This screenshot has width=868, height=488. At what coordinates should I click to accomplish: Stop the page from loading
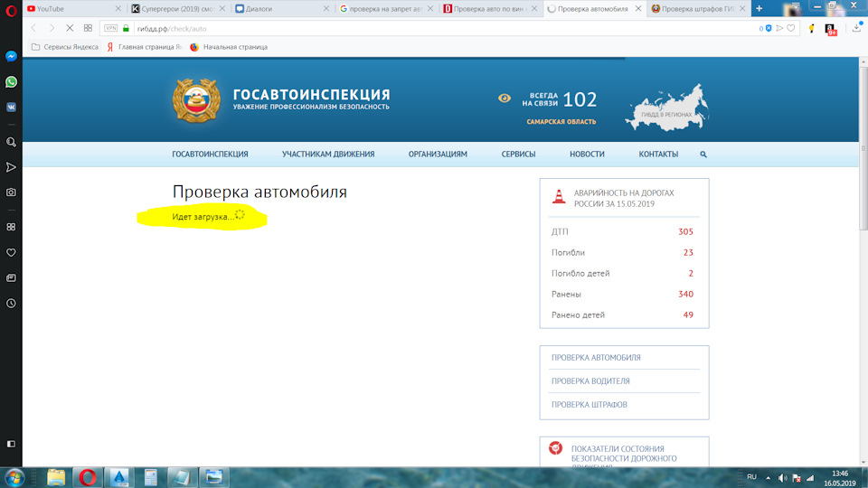click(x=70, y=28)
